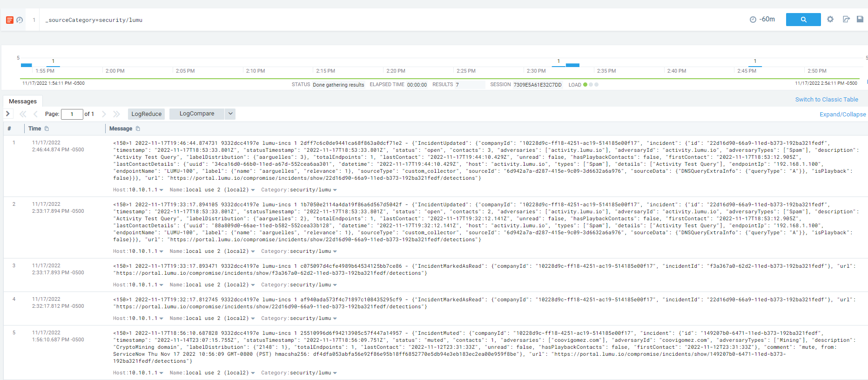Image resolution: width=868 pixels, height=380 pixels.
Task: Click the LogReduce button
Action: click(x=146, y=114)
